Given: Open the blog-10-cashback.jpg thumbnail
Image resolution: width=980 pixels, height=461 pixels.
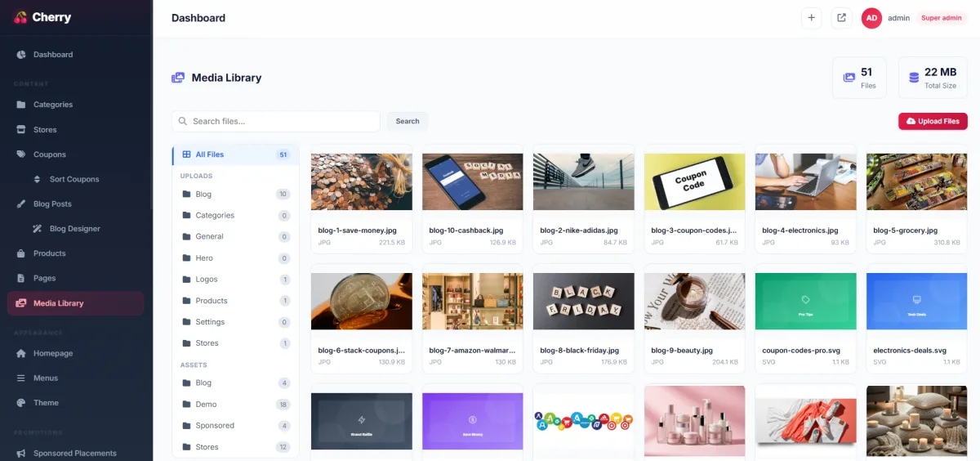Looking at the screenshot, I should pos(473,181).
